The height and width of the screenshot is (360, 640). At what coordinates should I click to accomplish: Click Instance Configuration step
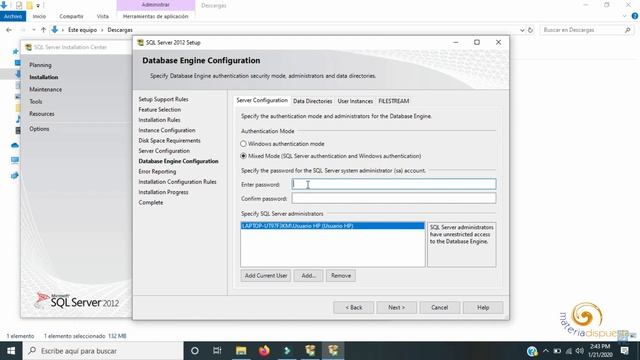coord(167,130)
